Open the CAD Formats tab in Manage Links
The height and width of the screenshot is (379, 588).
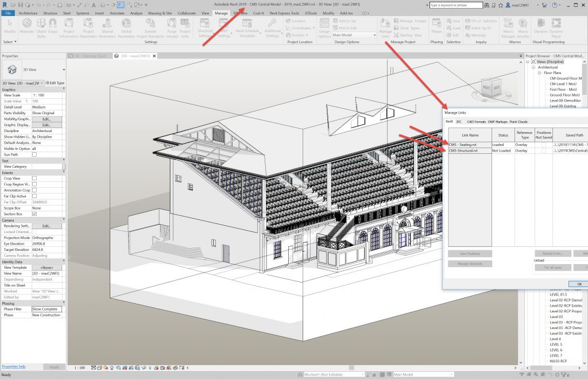click(x=475, y=122)
